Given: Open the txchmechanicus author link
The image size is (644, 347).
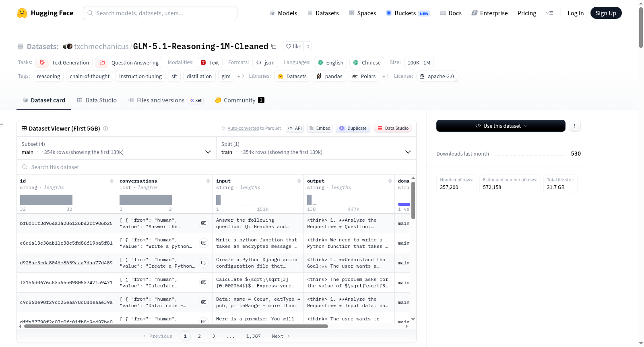Looking at the screenshot, I should click(x=101, y=46).
